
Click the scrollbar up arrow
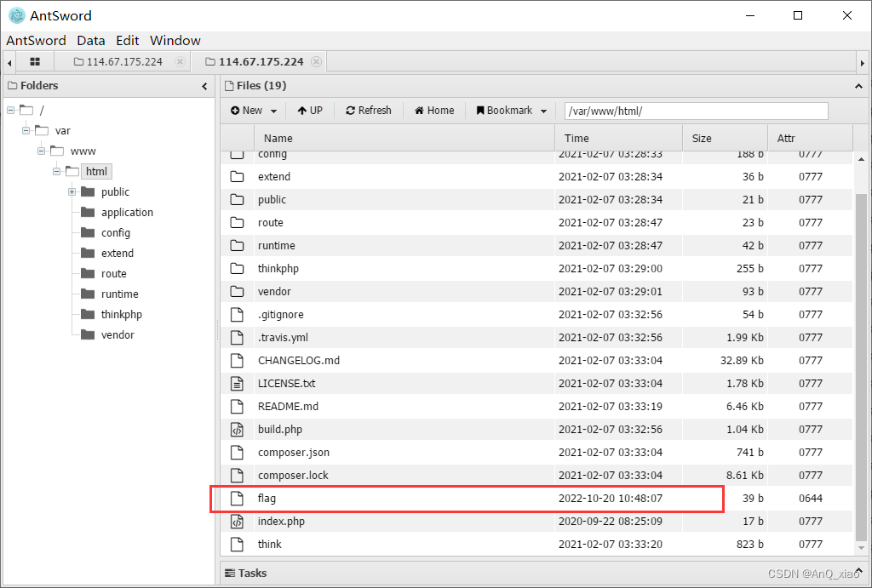pyautogui.click(x=861, y=159)
